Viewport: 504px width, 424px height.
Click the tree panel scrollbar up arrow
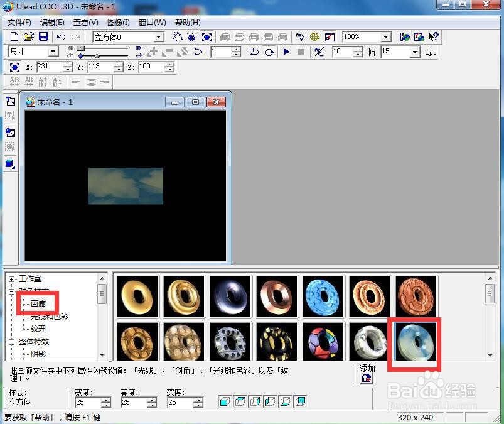[x=102, y=278]
